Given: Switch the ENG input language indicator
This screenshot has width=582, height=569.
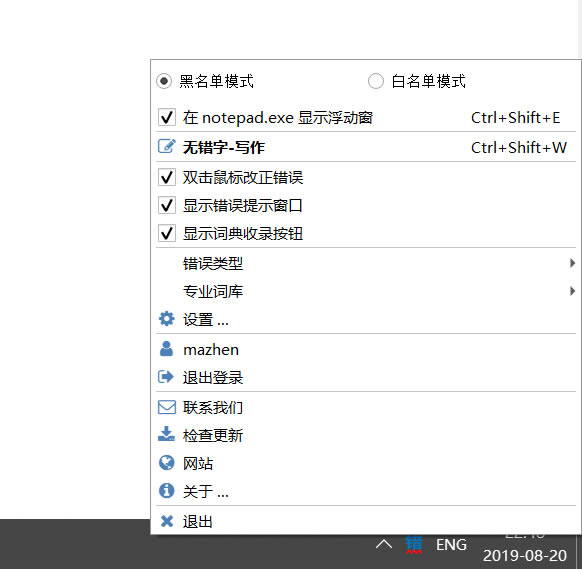Looking at the screenshot, I should point(451,545).
